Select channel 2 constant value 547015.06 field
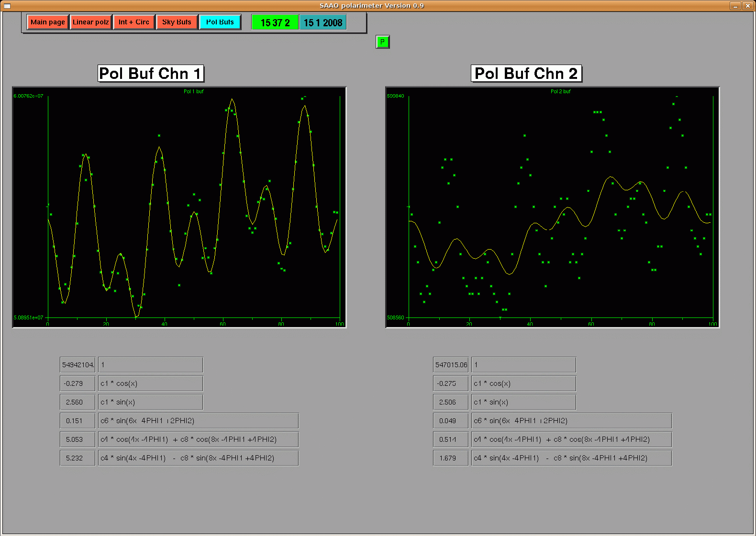The image size is (756, 536). point(451,365)
